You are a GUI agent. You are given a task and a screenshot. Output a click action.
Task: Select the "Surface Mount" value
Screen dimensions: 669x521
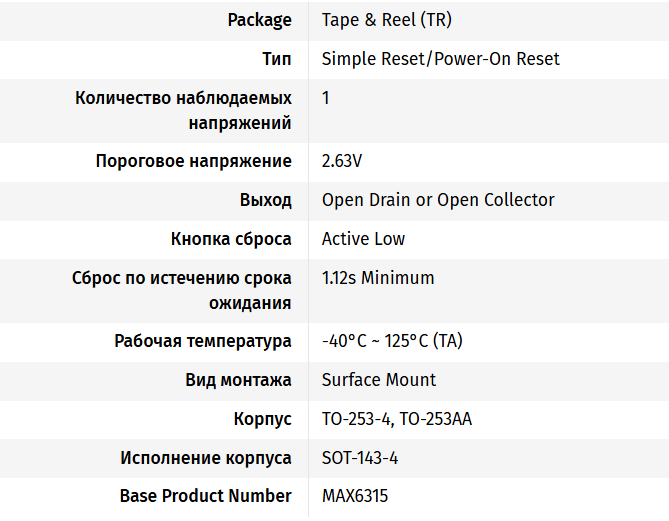[379, 380]
